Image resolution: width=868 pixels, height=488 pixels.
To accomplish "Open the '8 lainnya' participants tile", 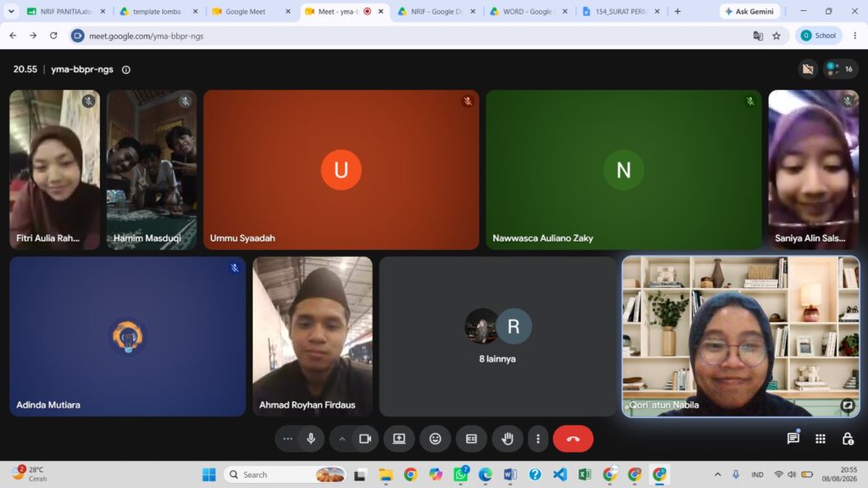I will click(x=497, y=335).
